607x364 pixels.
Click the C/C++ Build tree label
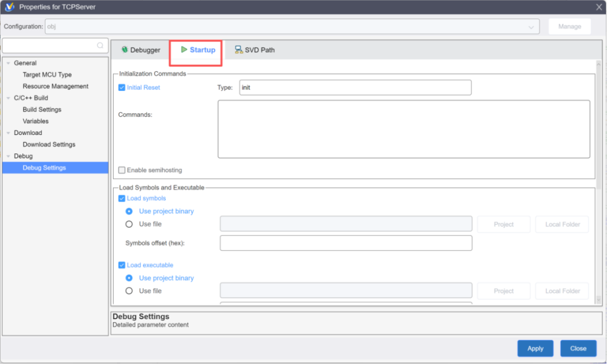31,98
